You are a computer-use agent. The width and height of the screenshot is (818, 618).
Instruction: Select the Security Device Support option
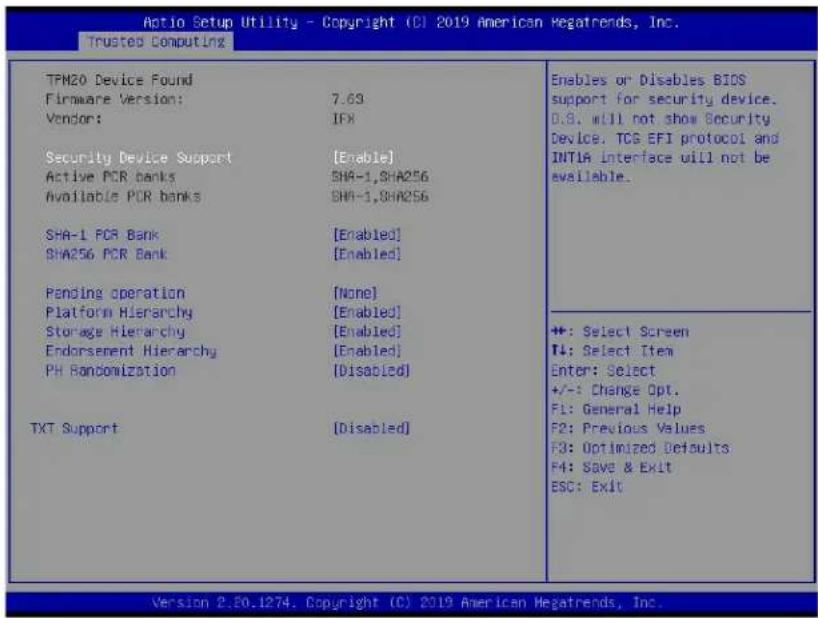[x=139, y=157]
